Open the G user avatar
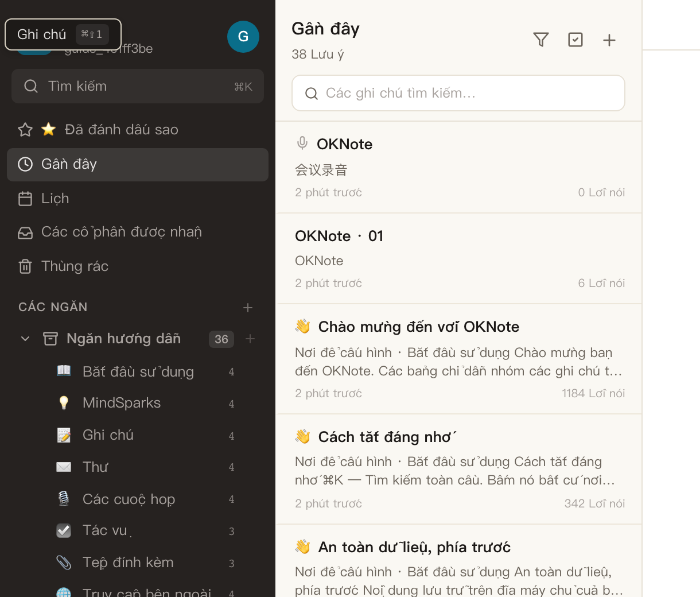The image size is (700, 597). tap(243, 37)
